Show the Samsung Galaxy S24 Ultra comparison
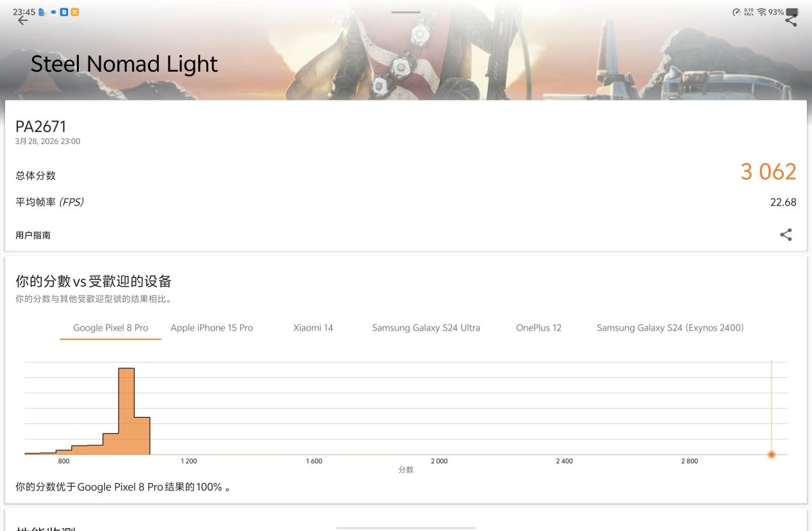Screen dimensions: 812x531 [x=426, y=328]
